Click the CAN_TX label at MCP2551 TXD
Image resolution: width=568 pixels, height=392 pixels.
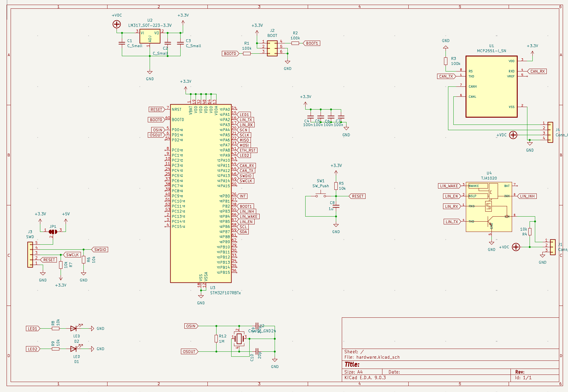pyautogui.click(x=446, y=76)
